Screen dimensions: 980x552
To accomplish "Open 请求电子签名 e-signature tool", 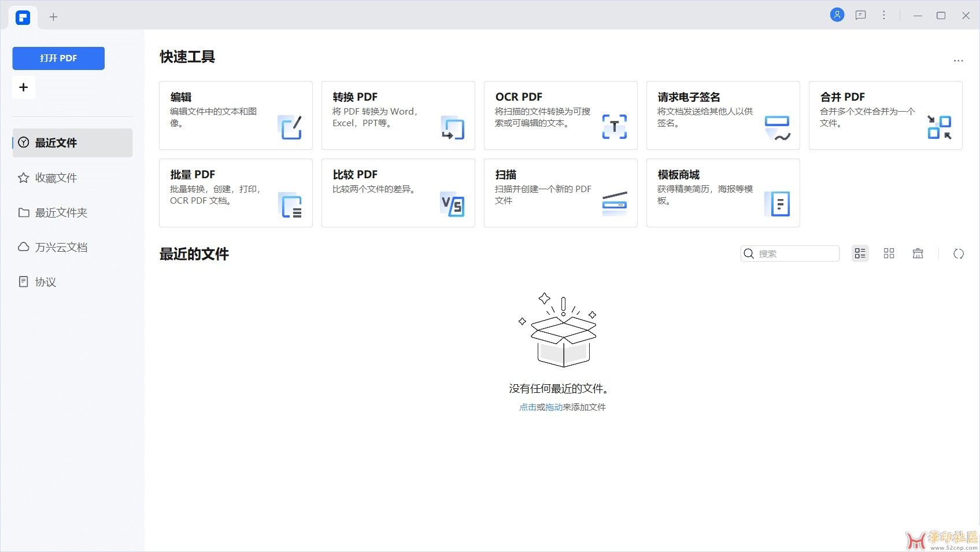I will click(723, 116).
